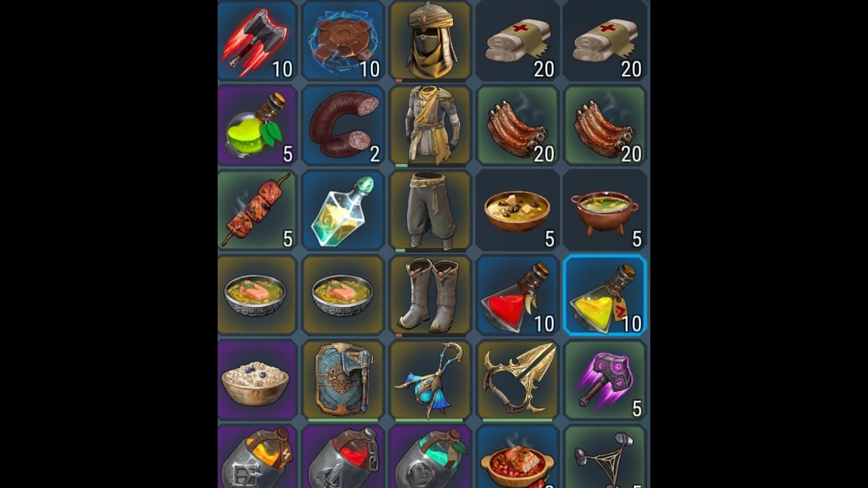
Task: Choose the blue gem staff weapon
Action: click(431, 380)
